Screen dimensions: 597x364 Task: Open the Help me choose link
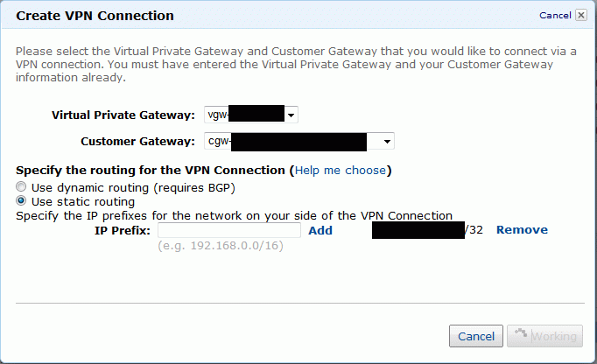coord(341,171)
